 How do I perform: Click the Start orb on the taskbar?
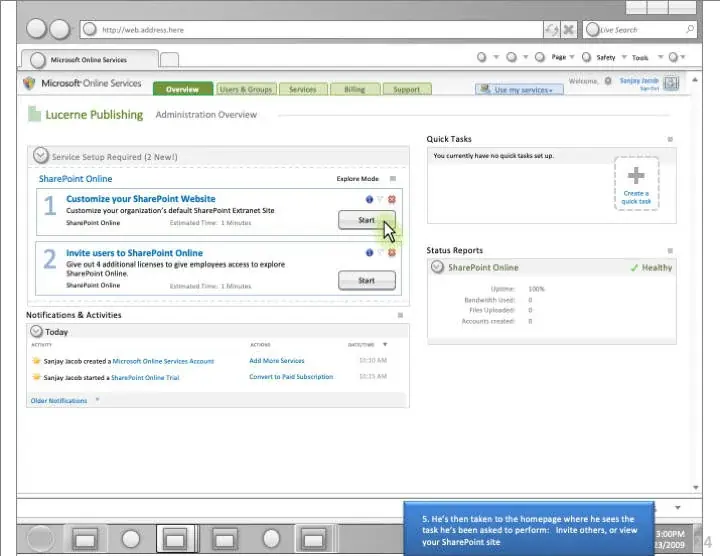[40, 538]
